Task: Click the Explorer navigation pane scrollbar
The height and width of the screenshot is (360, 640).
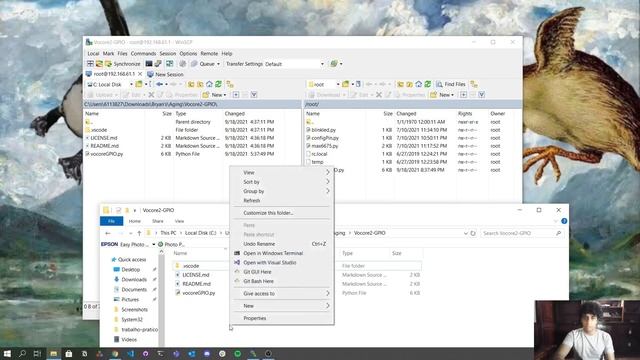Action: click(x=162, y=298)
